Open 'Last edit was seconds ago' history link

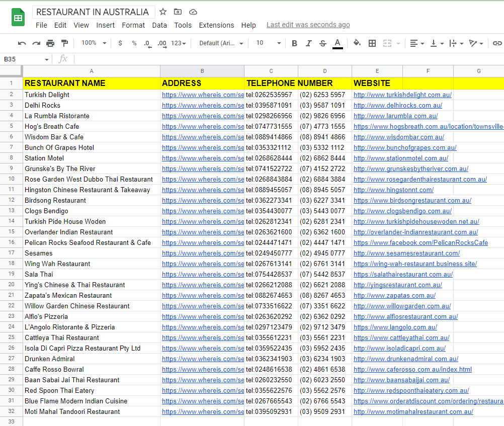pos(308,25)
